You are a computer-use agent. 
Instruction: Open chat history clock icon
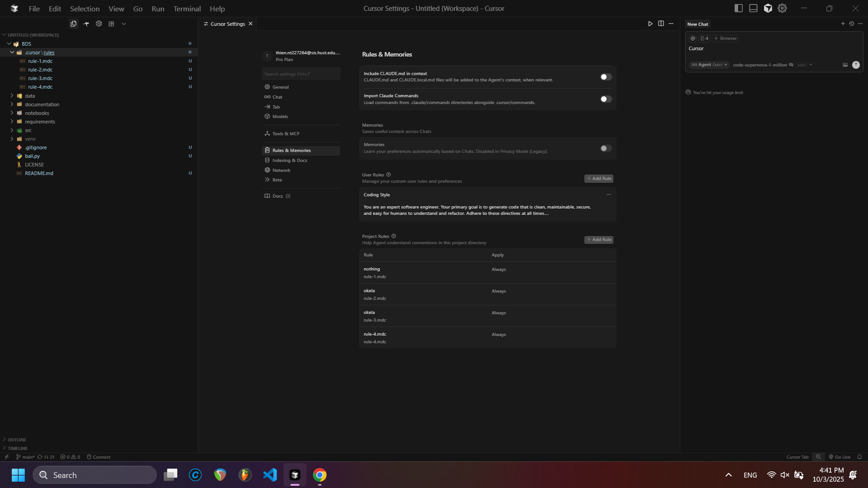point(851,24)
